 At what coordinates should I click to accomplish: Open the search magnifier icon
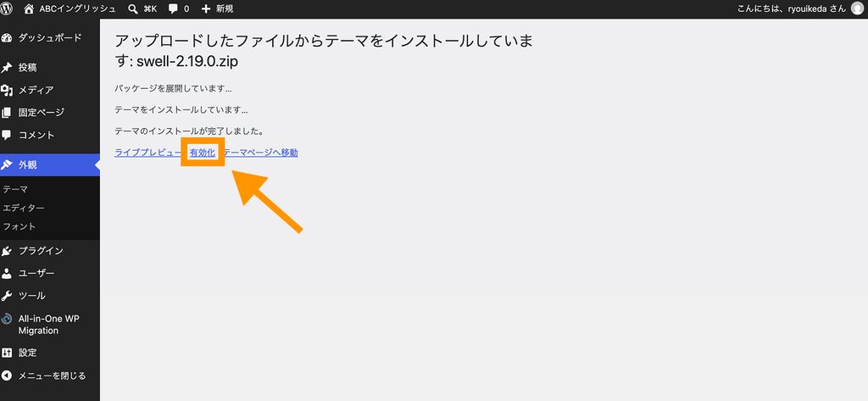coord(133,9)
